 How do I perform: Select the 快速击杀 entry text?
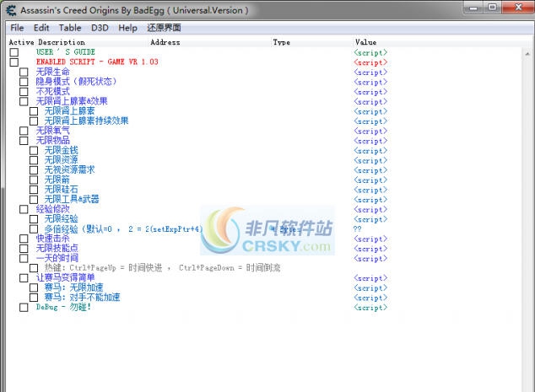(x=53, y=239)
